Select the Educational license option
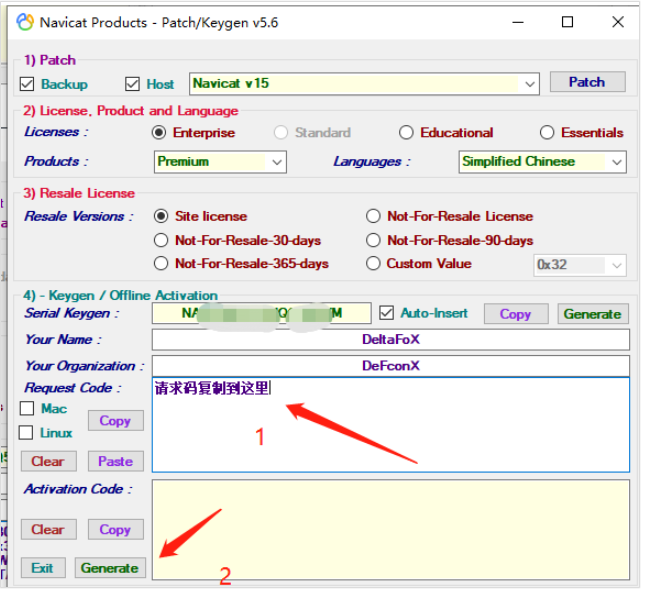The image size is (645, 589). tap(406, 132)
